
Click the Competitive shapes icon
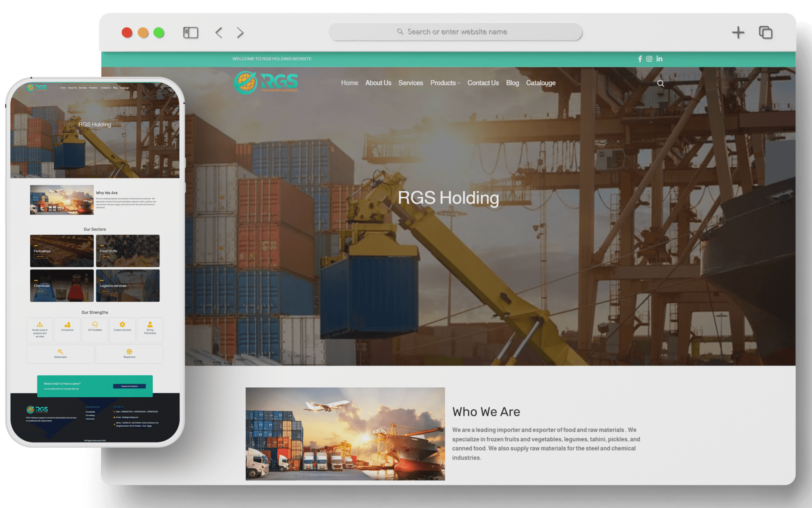(67, 324)
